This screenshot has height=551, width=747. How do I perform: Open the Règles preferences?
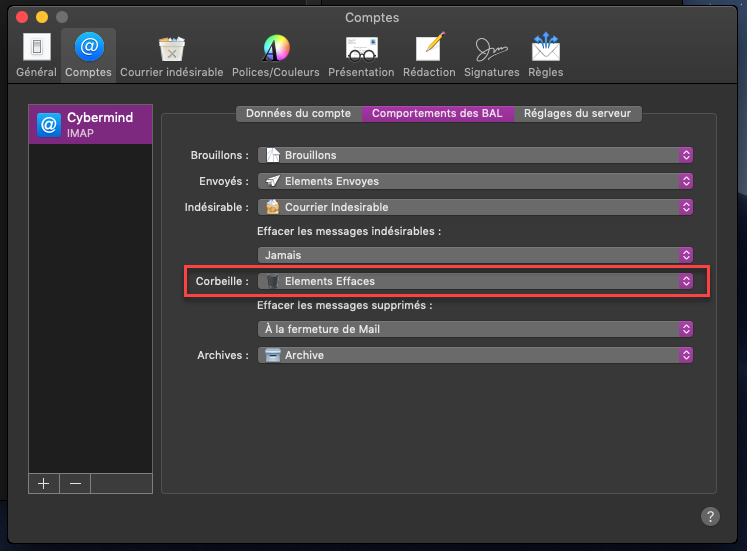(x=546, y=55)
